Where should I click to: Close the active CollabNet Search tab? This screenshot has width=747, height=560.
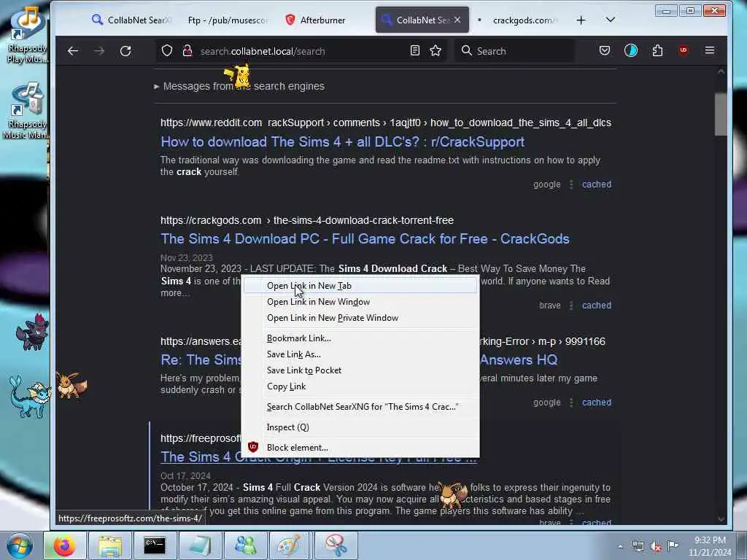[457, 20]
